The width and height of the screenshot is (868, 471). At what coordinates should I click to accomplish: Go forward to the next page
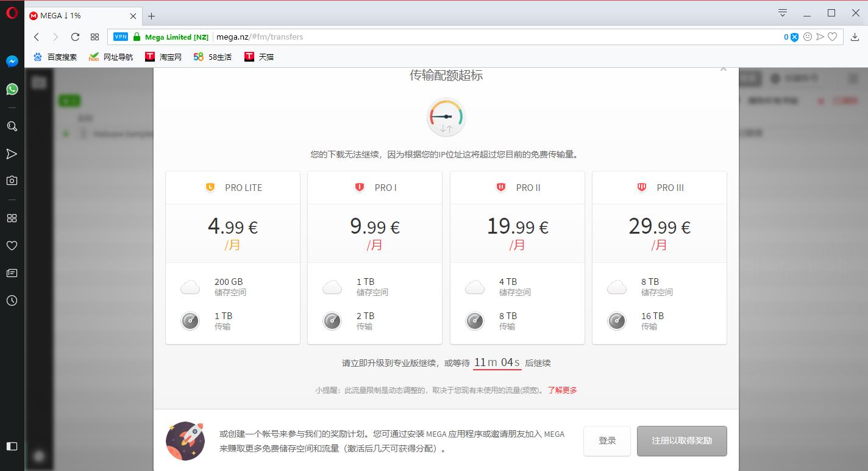click(55, 37)
